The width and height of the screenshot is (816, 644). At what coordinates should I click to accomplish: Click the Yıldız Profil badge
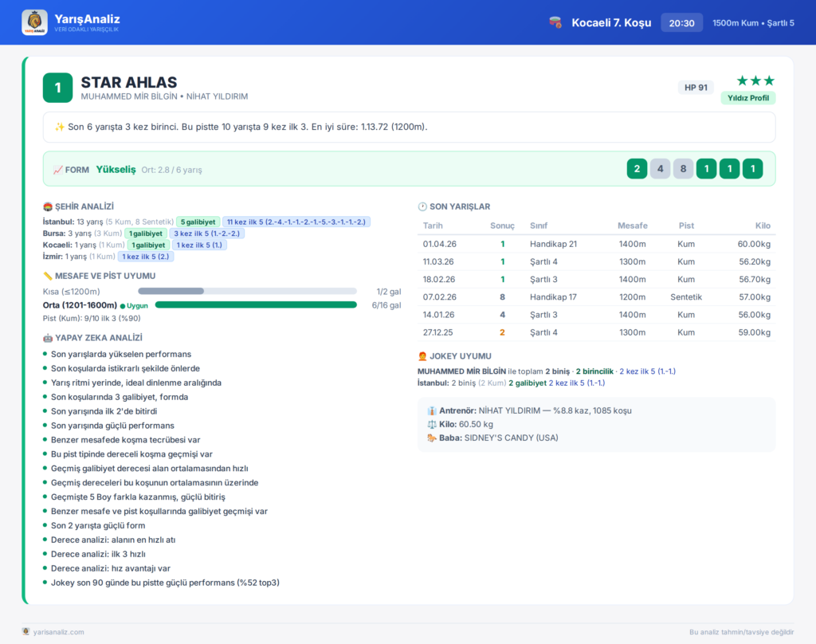coord(747,98)
